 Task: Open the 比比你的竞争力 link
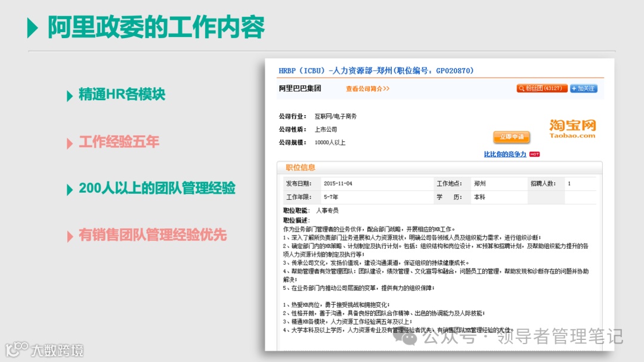[x=505, y=154]
